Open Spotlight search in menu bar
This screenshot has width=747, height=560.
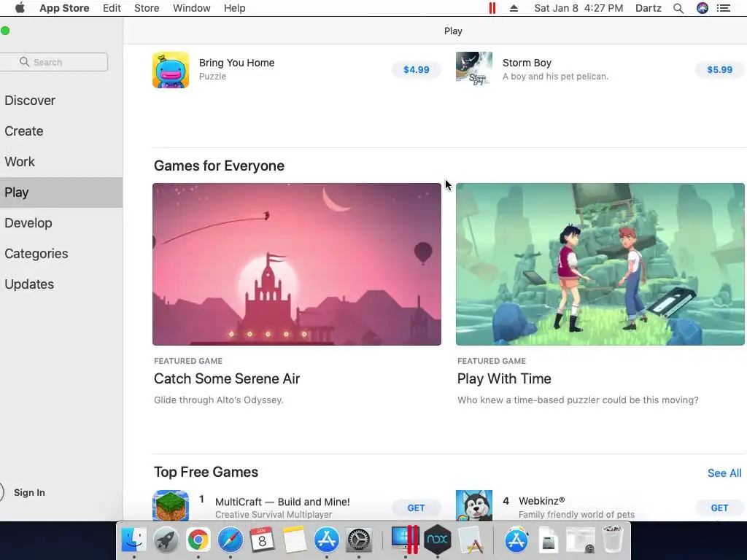click(678, 8)
